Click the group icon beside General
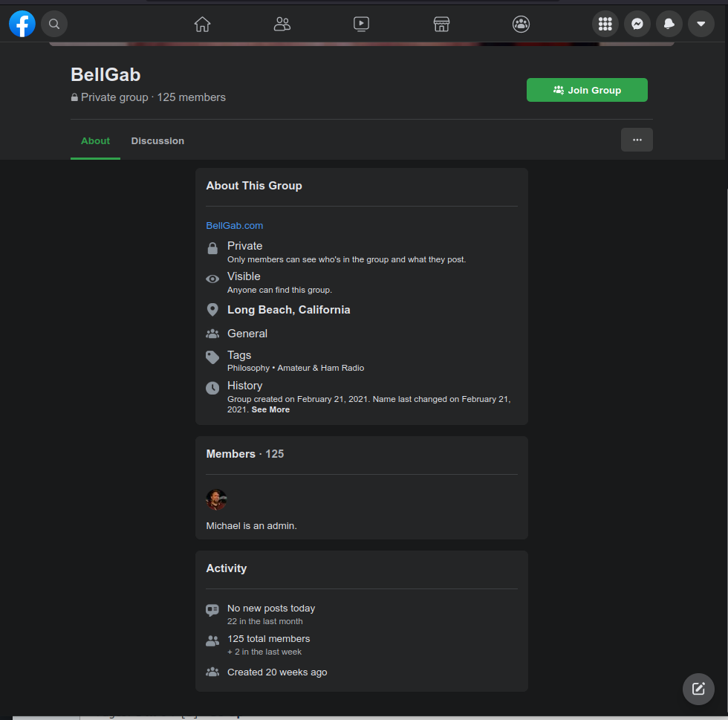This screenshot has height=720, width=728. pos(212,334)
